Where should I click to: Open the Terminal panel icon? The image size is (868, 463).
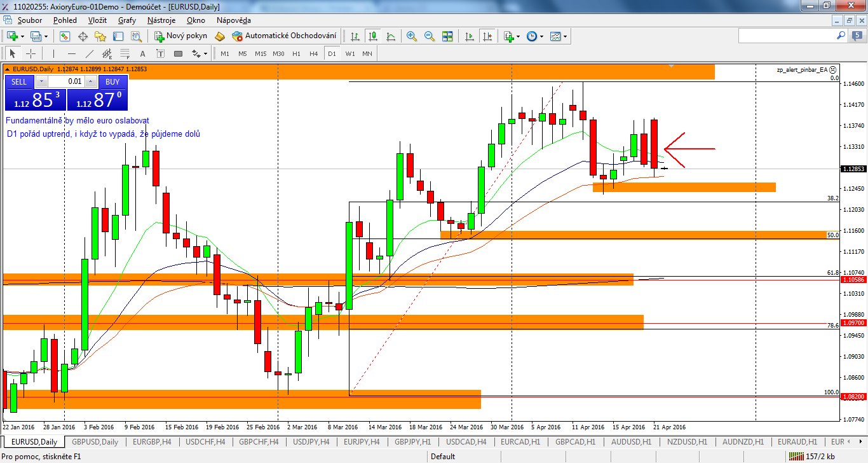click(x=118, y=36)
